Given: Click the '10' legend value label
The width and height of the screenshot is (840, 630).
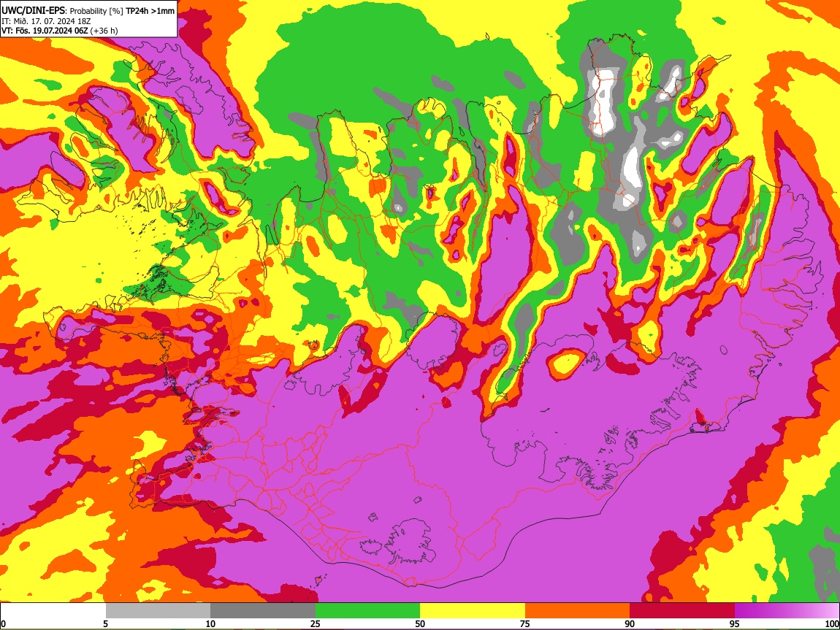Looking at the screenshot, I should click(210, 624).
